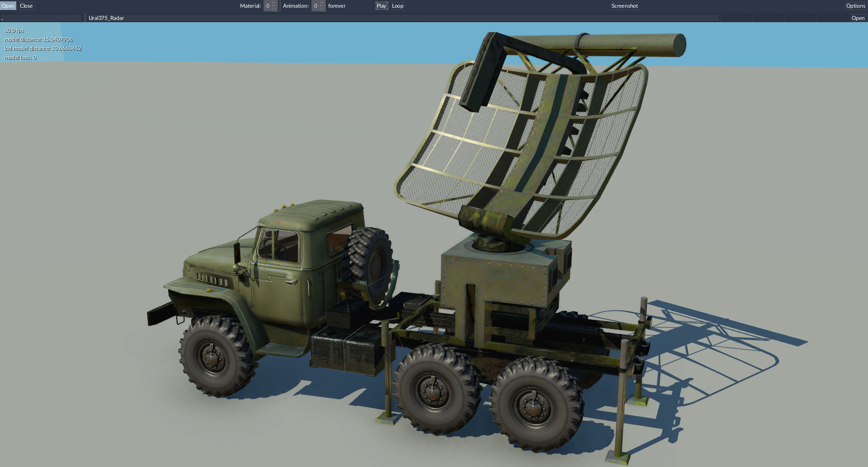Click the 'forever' animation duration text
Screen dimensions: 868x467
tap(337, 6)
